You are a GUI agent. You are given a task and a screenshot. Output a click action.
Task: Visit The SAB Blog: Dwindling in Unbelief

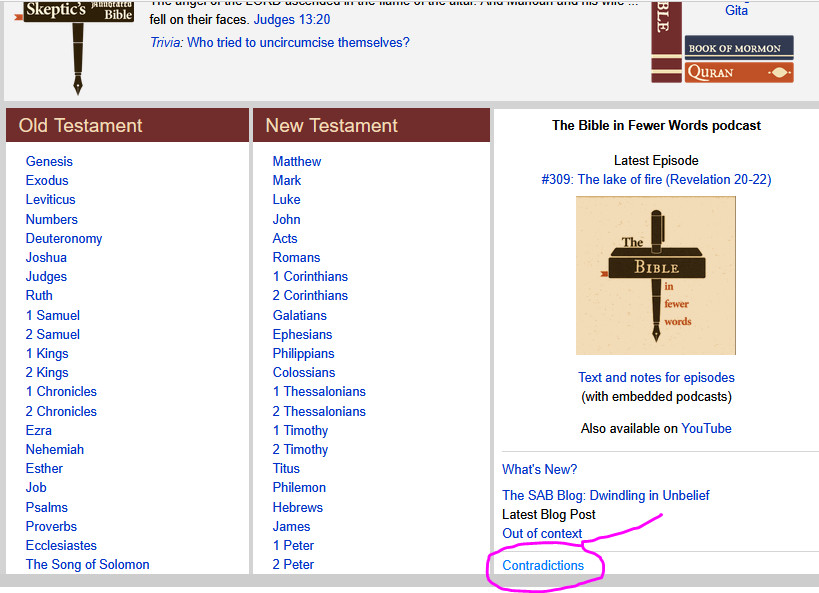(x=606, y=495)
